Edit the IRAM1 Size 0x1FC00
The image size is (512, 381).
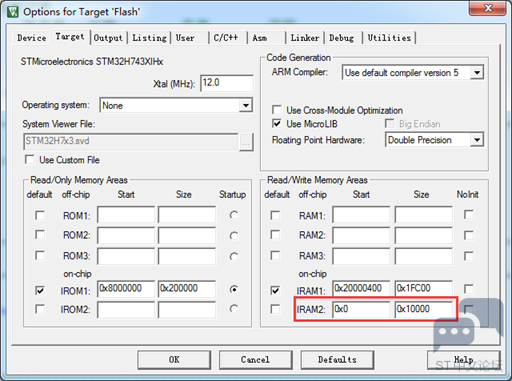point(423,289)
